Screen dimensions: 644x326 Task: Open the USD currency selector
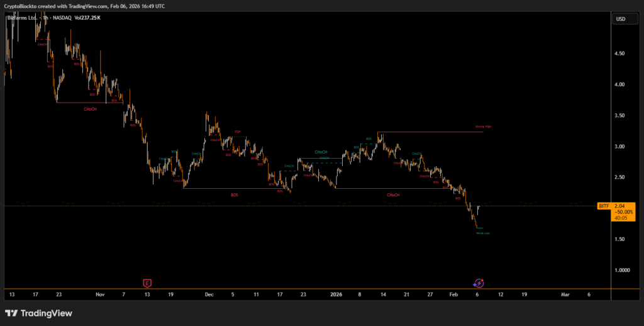coord(621,19)
